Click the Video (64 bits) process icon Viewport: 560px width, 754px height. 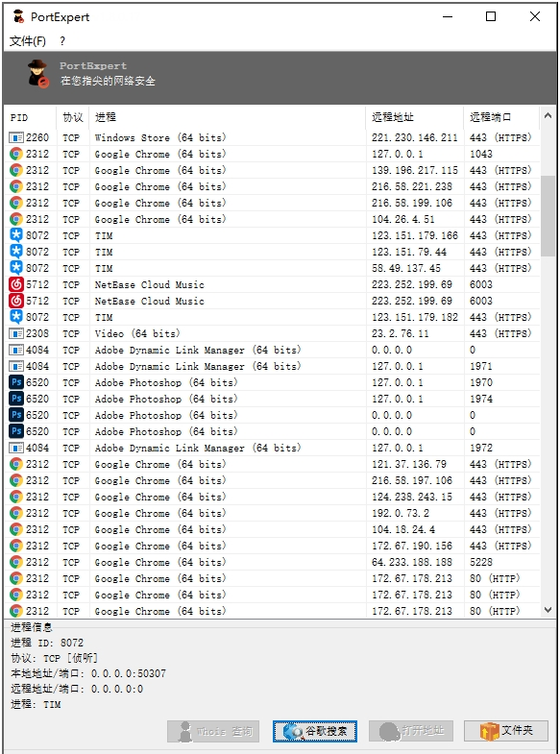coord(16,333)
